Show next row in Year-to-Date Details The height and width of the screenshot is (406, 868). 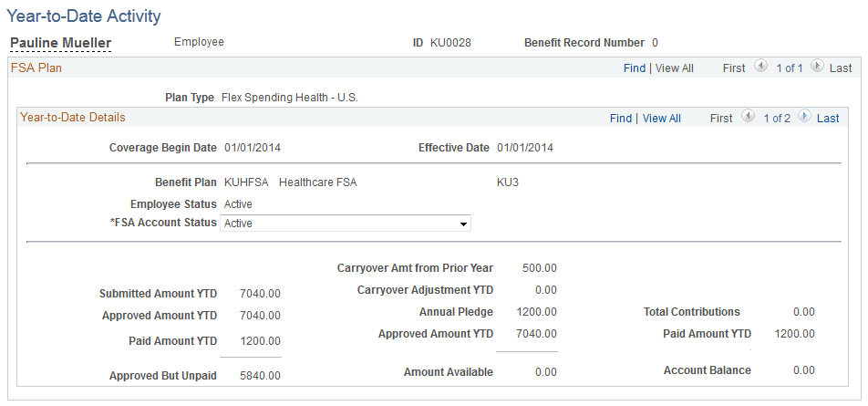tap(803, 118)
